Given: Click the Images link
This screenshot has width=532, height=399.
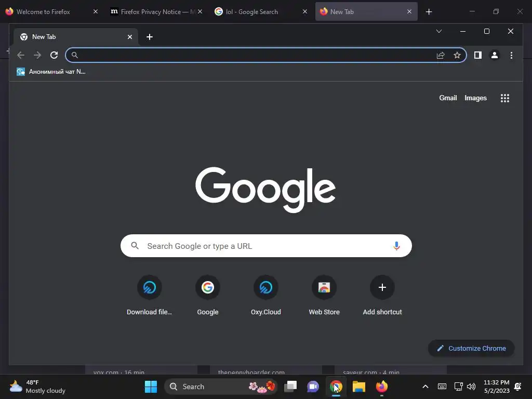Looking at the screenshot, I should point(475,98).
